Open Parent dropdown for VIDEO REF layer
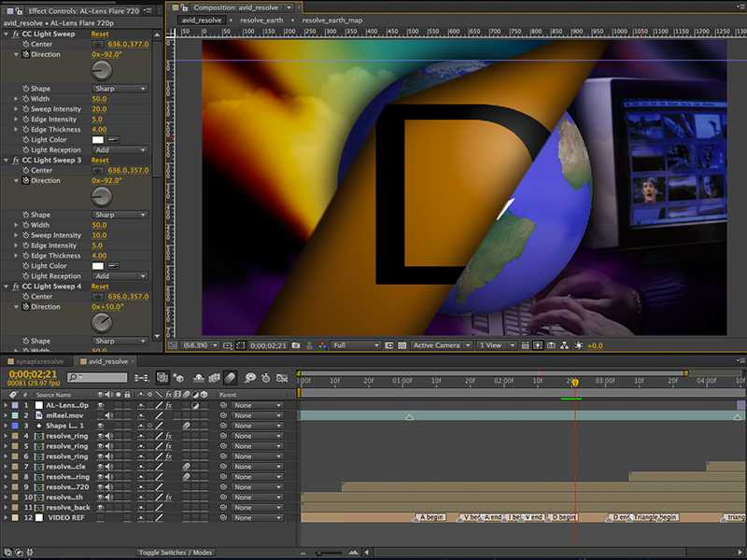Image resolution: width=747 pixels, height=560 pixels. [x=257, y=518]
